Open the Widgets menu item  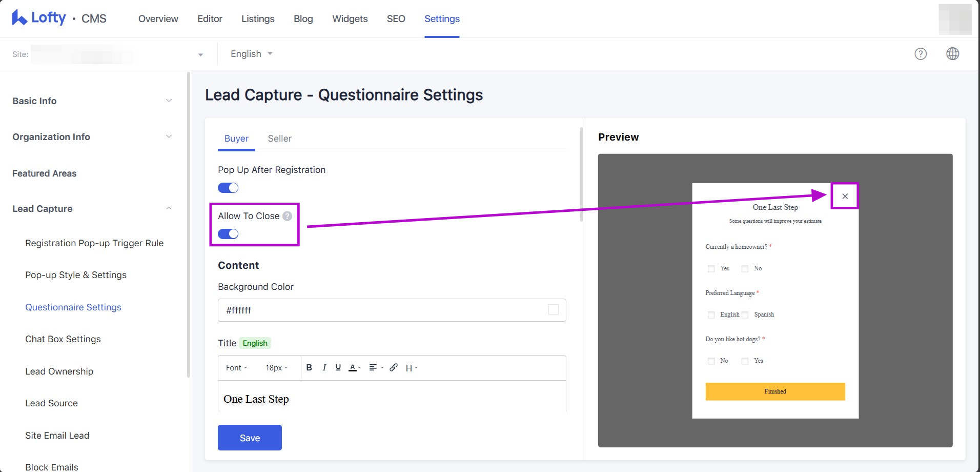click(x=350, y=19)
